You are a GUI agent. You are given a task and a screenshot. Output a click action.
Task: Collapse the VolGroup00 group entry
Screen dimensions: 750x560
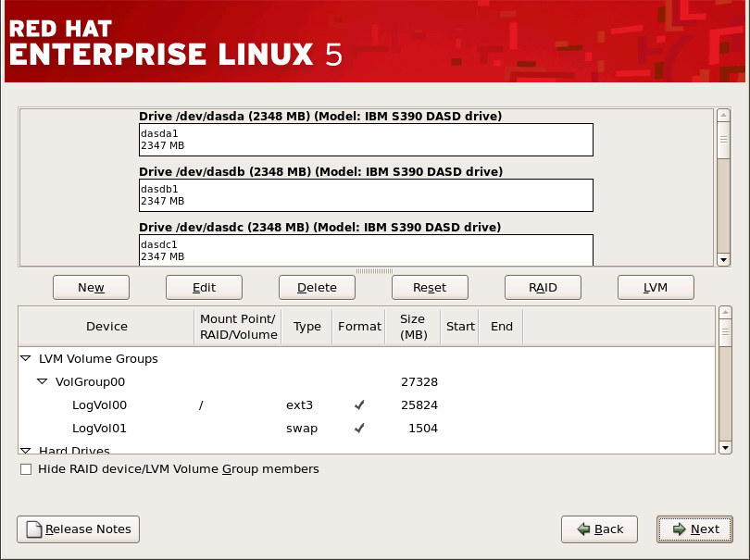[43, 381]
